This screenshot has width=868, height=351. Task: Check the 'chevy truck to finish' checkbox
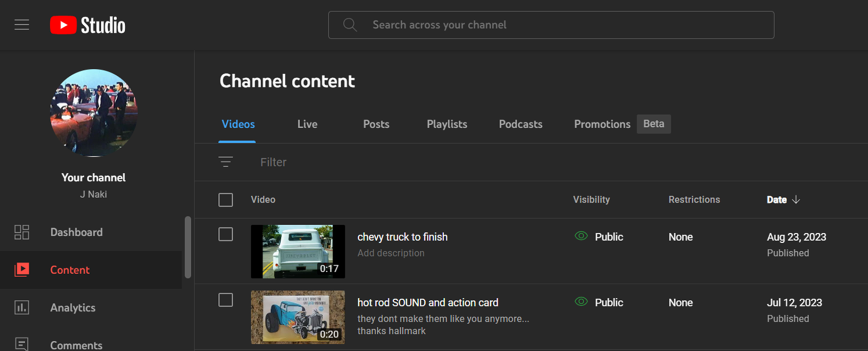pyautogui.click(x=226, y=234)
